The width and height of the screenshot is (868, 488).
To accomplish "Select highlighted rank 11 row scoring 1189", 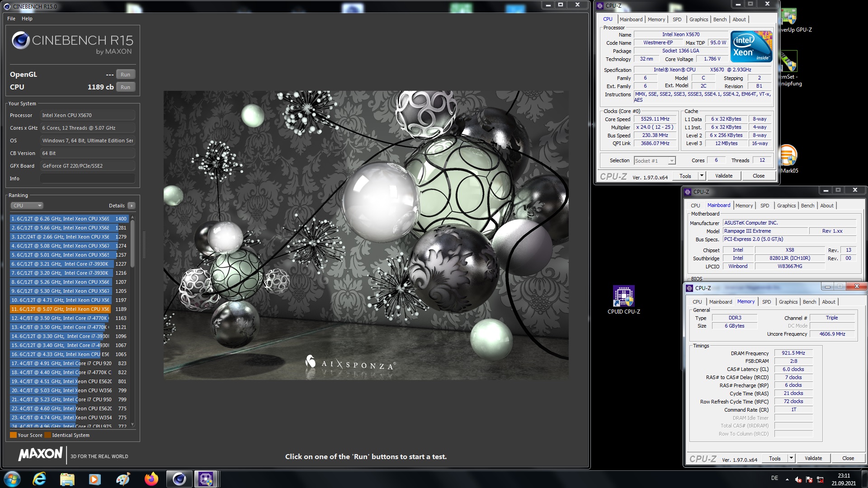I will pos(69,309).
